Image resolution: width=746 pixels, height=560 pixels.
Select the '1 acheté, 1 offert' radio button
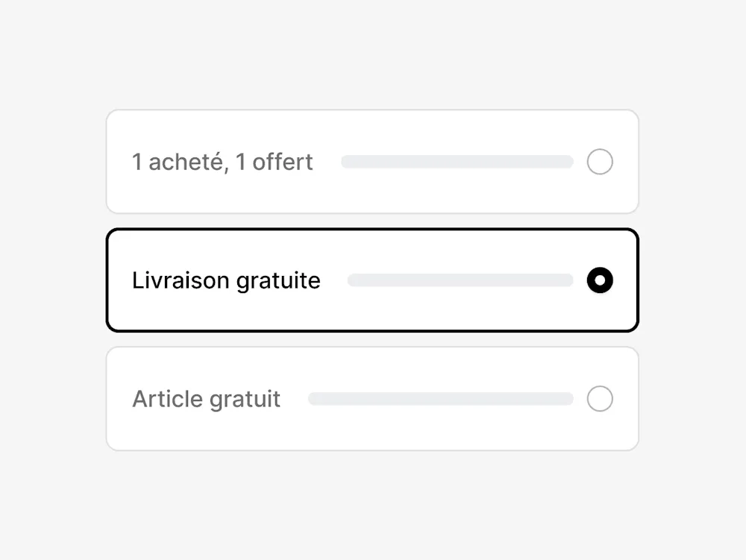[600, 162]
